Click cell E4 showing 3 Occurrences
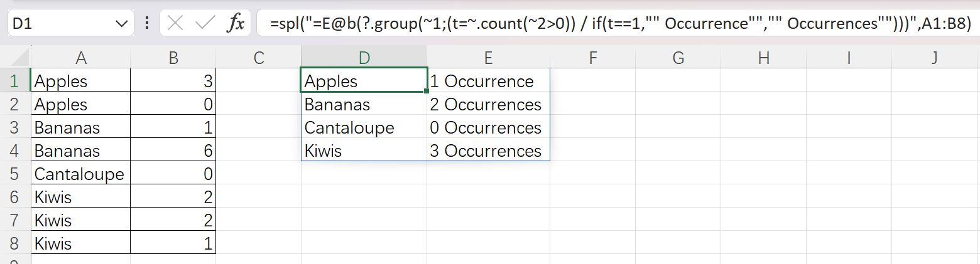980x264 pixels. pyautogui.click(x=487, y=150)
